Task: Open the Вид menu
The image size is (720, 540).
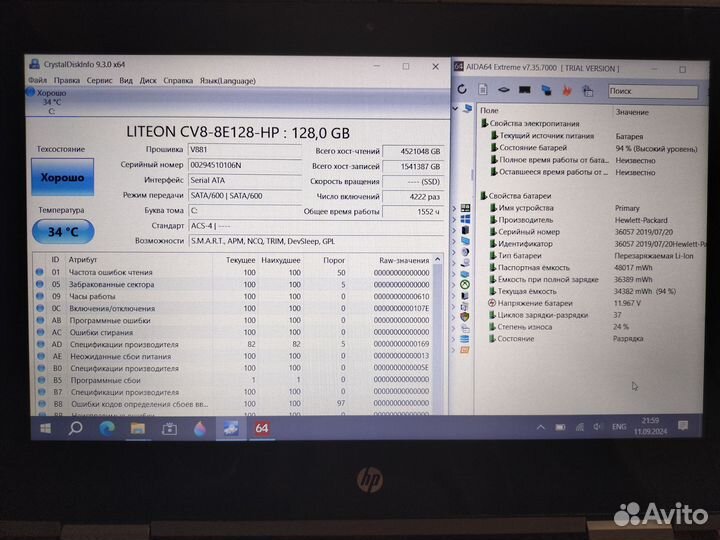Action: (x=126, y=80)
